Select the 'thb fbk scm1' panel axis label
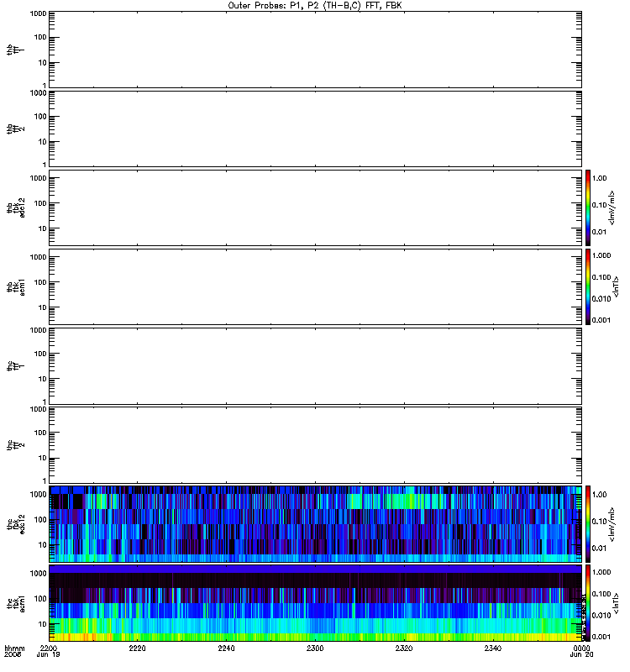The width and height of the screenshot is (630, 672). (x=16, y=286)
